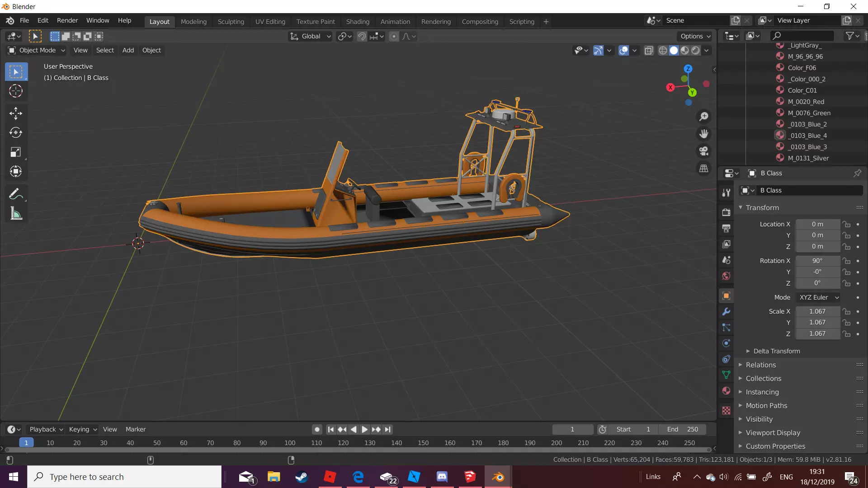Screen dimensions: 868x488
Task: Open the XYZ Euler rotation mode dropdown
Action: [818, 297]
